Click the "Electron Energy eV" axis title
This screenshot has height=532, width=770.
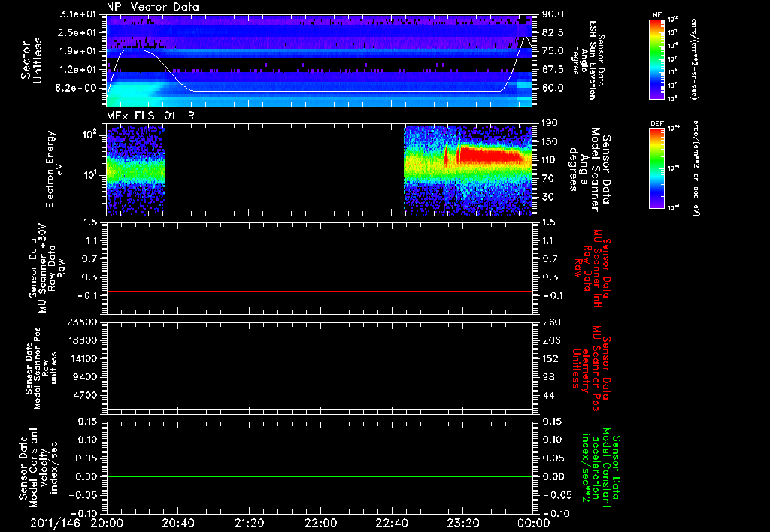(x=55, y=169)
